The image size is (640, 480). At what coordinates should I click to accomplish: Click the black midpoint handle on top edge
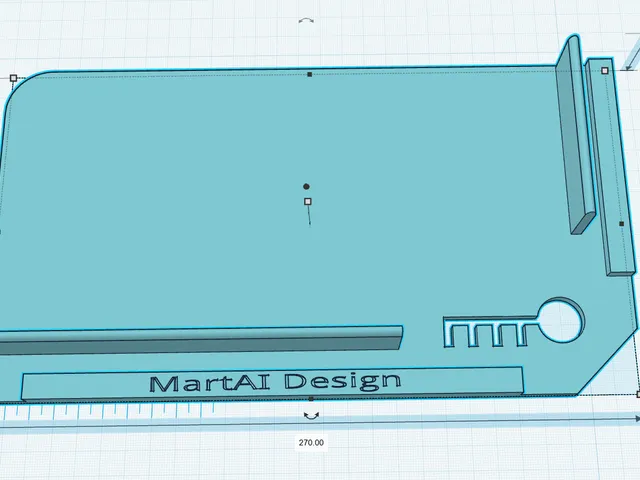click(x=310, y=74)
